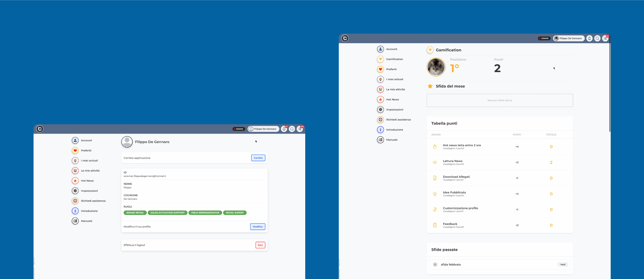Click the Introduzione info icon in the right window
Viewport: 644px width, 279px height.
[x=380, y=129]
